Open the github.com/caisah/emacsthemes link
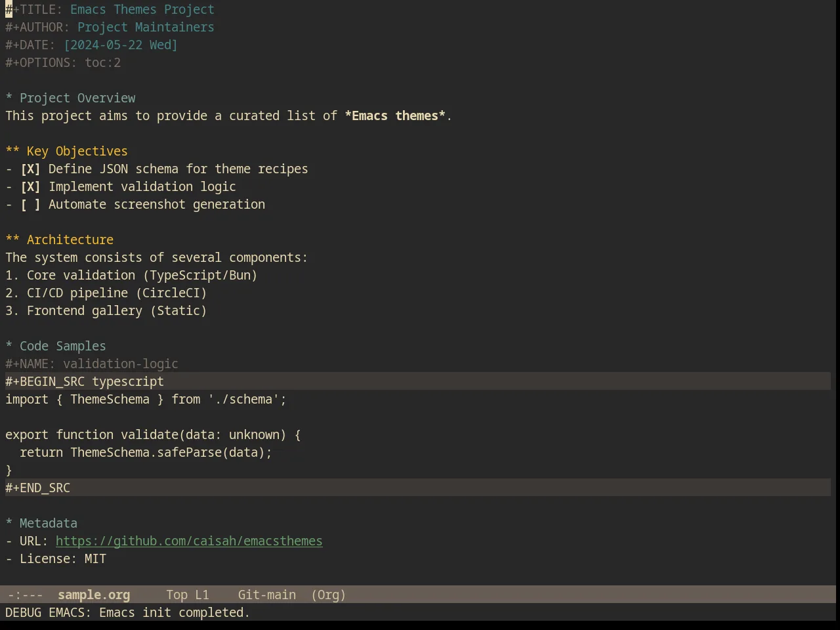840x630 pixels. pyautogui.click(x=189, y=541)
